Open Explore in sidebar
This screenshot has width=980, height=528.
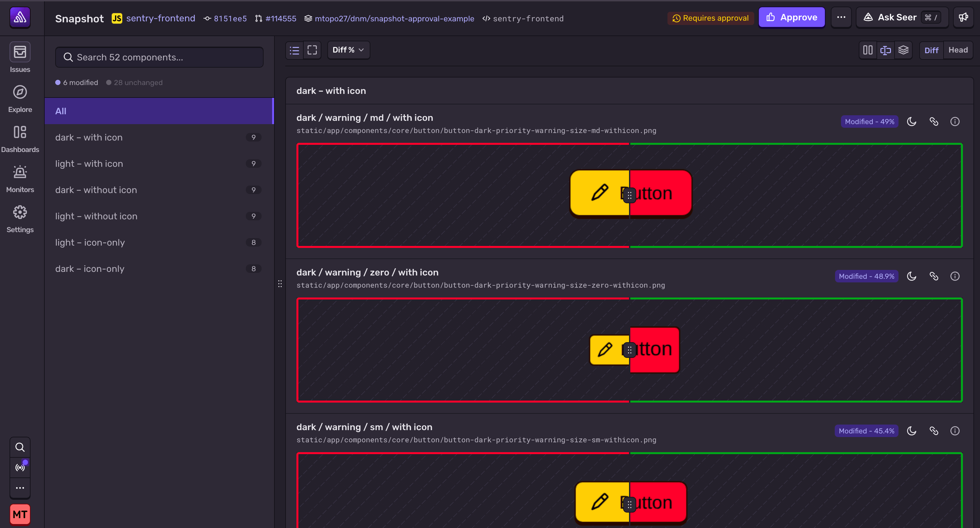point(20,99)
